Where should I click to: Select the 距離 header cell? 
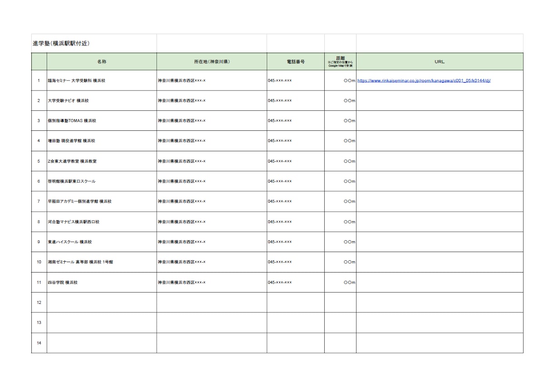(340, 62)
